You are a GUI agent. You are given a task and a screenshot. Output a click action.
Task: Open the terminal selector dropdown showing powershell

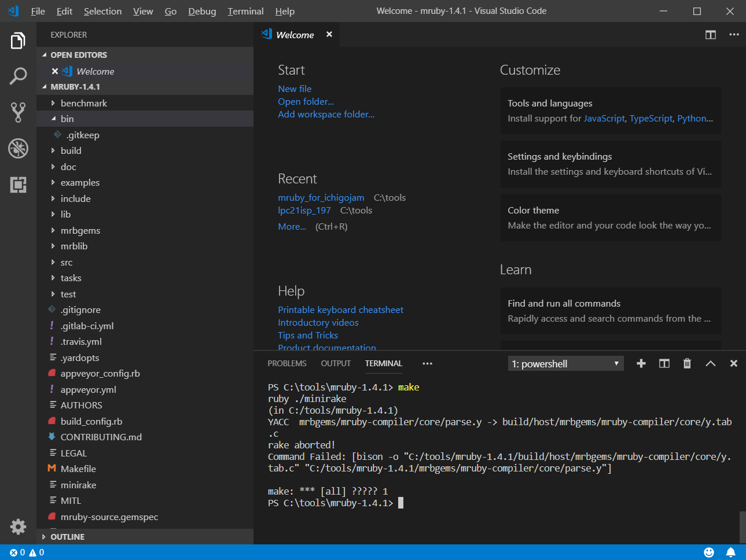pyautogui.click(x=565, y=363)
